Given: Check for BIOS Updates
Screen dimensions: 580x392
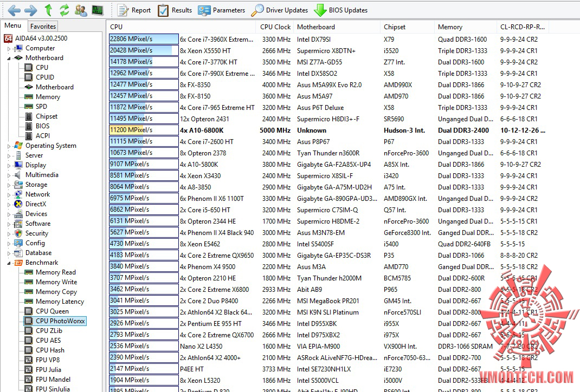Looking at the screenshot, I should 340,10.
